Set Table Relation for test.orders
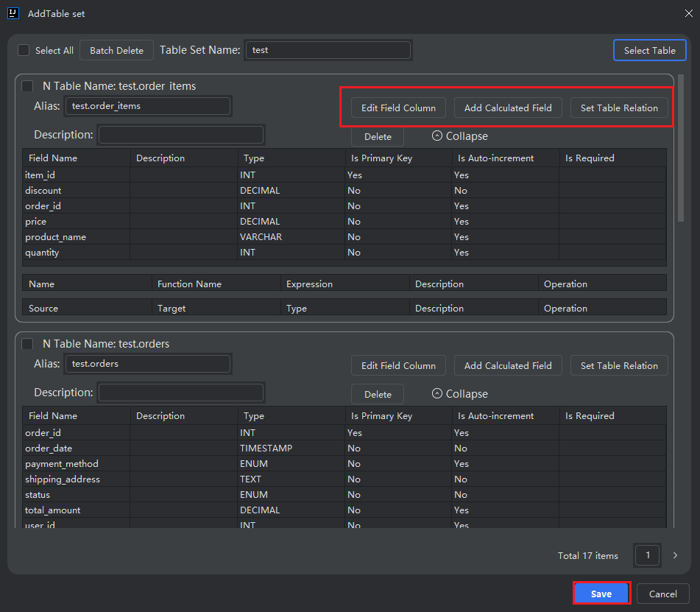Image resolution: width=700 pixels, height=612 pixels. click(619, 365)
